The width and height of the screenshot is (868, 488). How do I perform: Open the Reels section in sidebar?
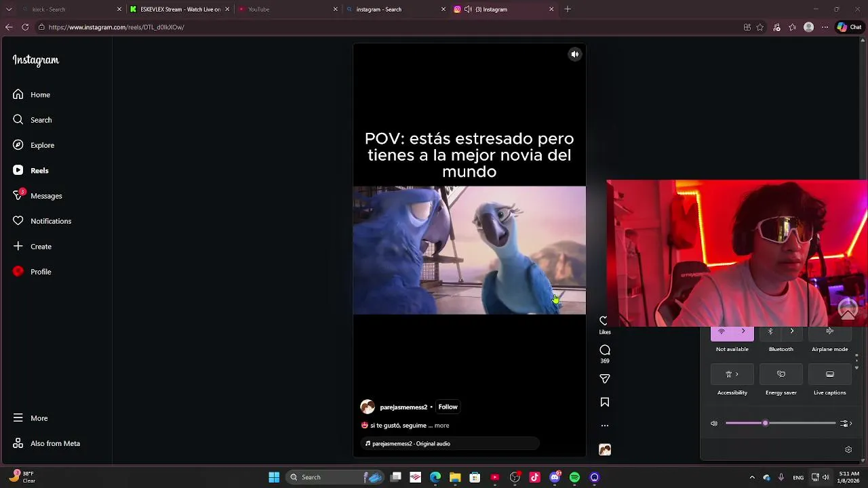point(31,170)
